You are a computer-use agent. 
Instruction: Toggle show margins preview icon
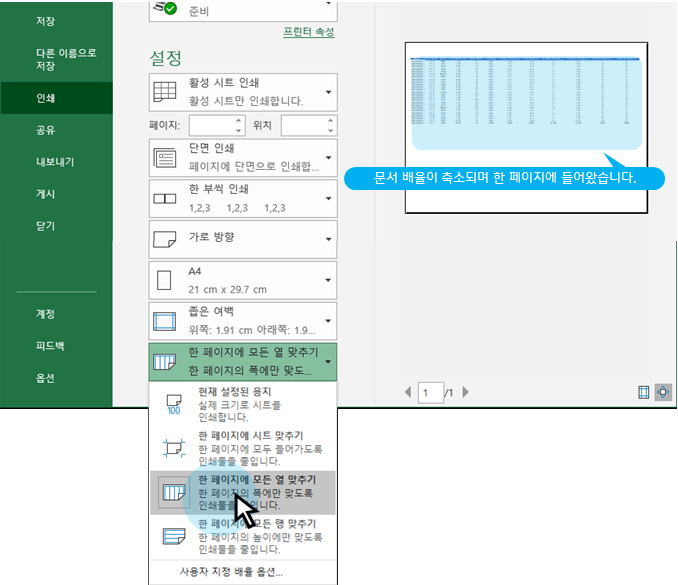643,392
